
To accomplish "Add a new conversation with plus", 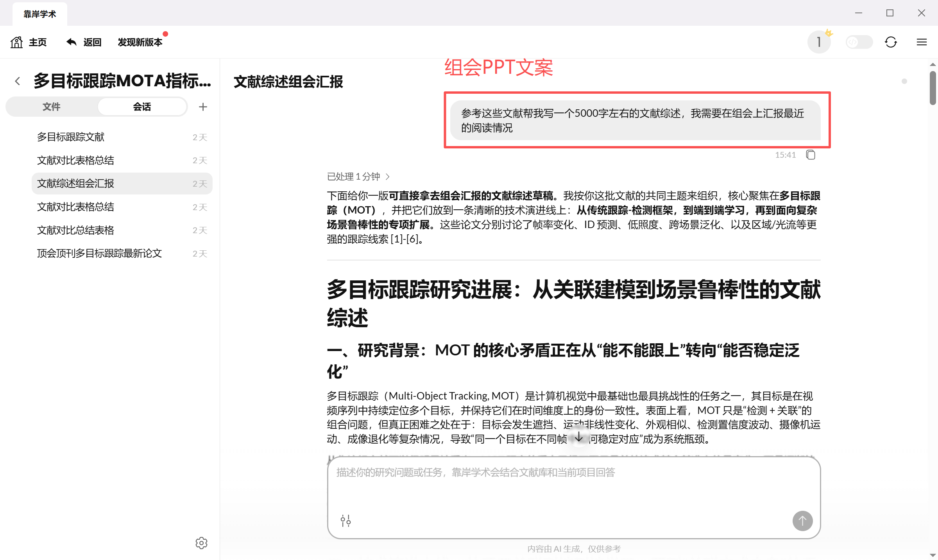I will (203, 107).
